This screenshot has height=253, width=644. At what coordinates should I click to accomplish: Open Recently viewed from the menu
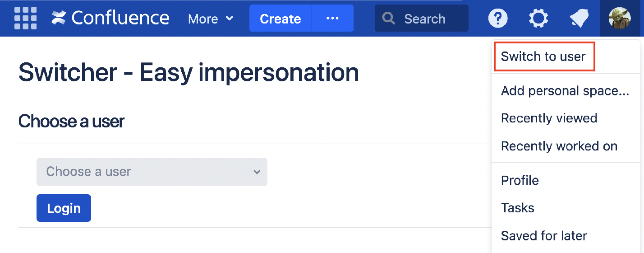pyautogui.click(x=549, y=118)
